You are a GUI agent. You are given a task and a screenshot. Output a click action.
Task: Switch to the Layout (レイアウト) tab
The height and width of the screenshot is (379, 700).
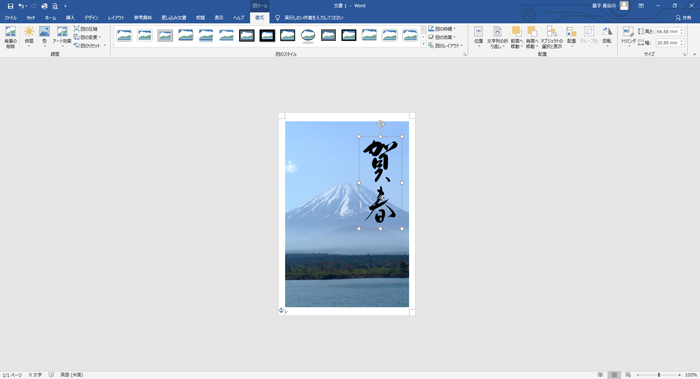(116, 18)
